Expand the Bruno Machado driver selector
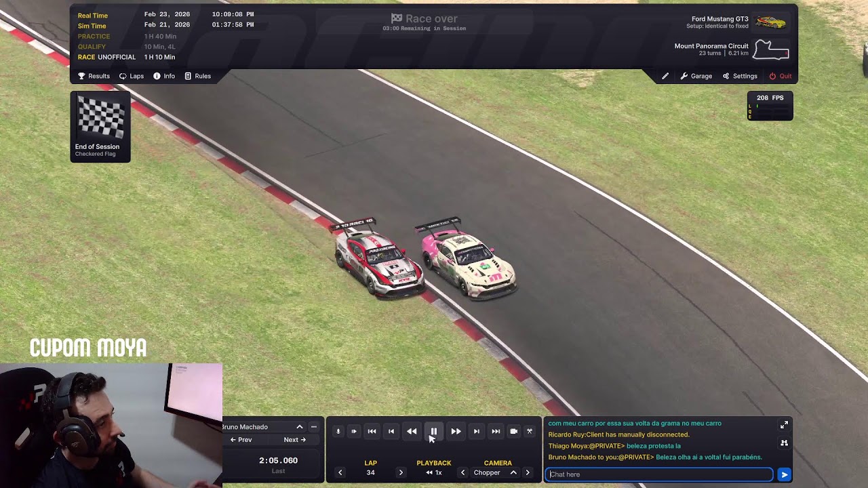868x488 pixels. [x=299, y=427]
